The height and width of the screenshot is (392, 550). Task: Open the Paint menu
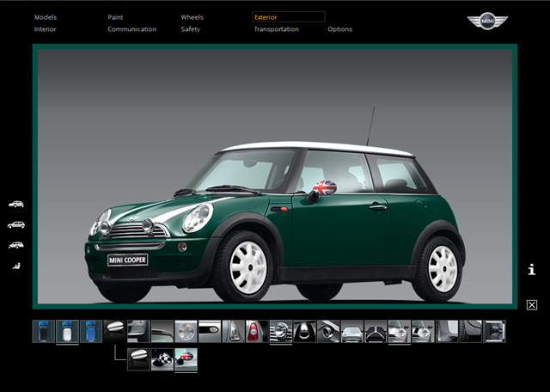tap(115, 17)
